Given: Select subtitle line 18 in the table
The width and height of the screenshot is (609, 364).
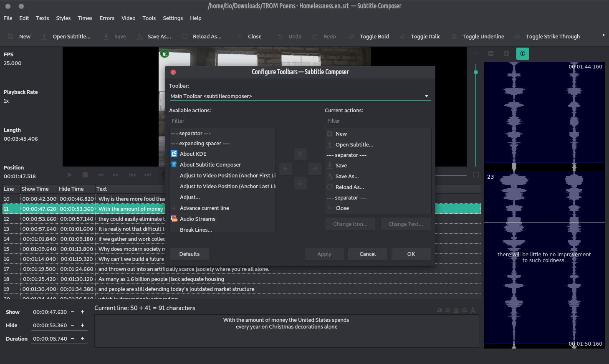Looking at the screenshot, I should pos(242,279).
